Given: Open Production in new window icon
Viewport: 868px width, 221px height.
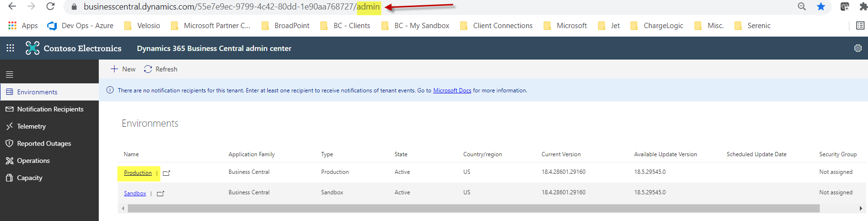Looking at the screenshot, I should click(167, 173).
